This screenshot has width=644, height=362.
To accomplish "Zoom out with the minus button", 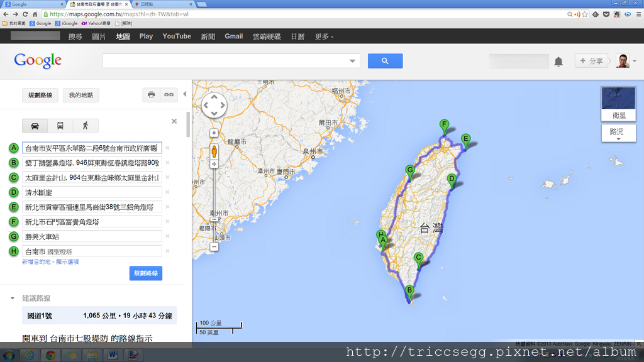I will [214, 246].
